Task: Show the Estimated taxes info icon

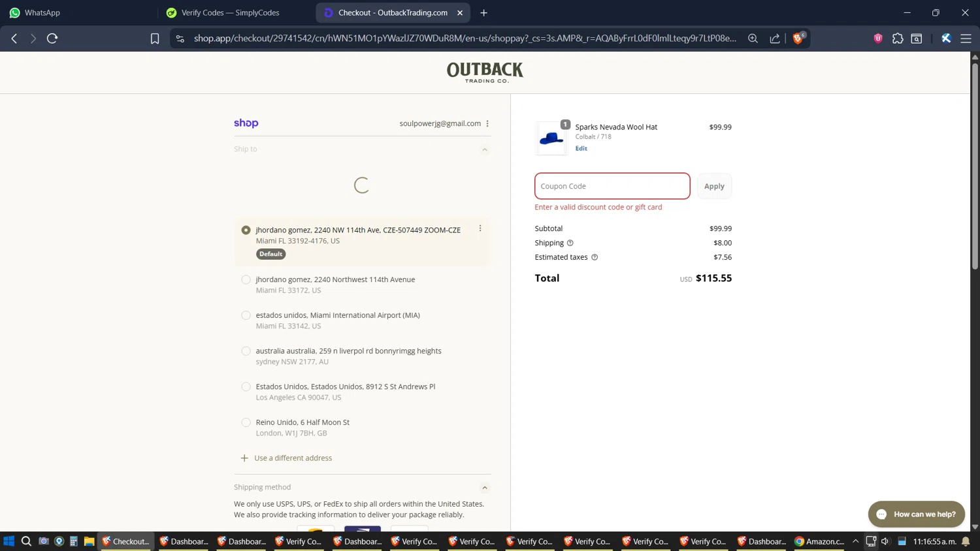Action: (x=595, y=257)
